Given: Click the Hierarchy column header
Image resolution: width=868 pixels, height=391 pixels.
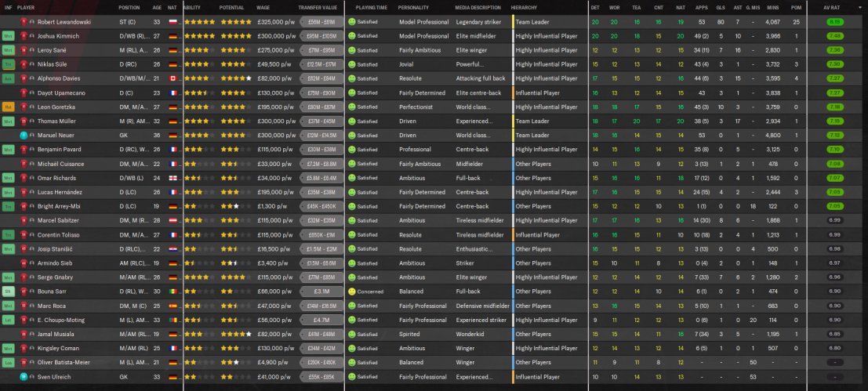Looking at the screenshot, I should click(x=523, y=8).
